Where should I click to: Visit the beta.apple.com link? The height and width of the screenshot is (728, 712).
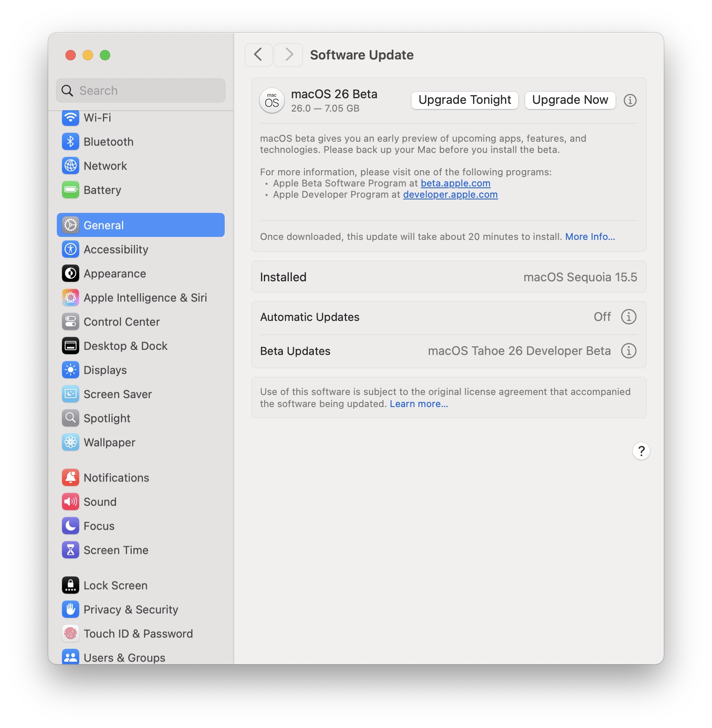(x=455, y=183)
